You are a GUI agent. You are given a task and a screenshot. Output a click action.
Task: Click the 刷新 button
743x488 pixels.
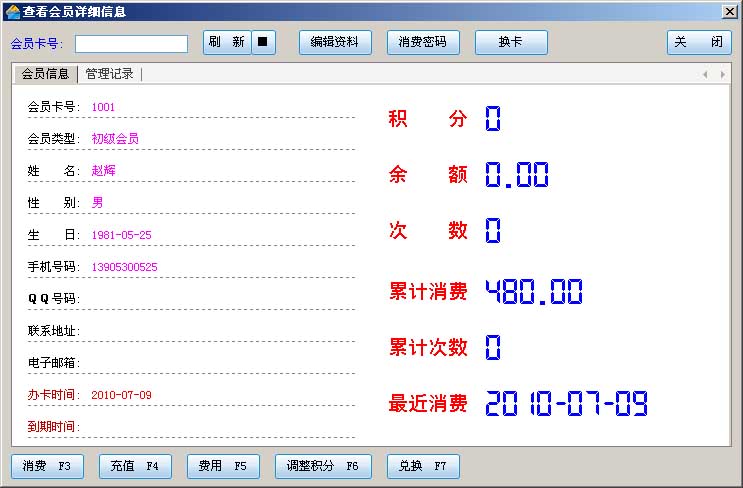click(x=227, y=43)
